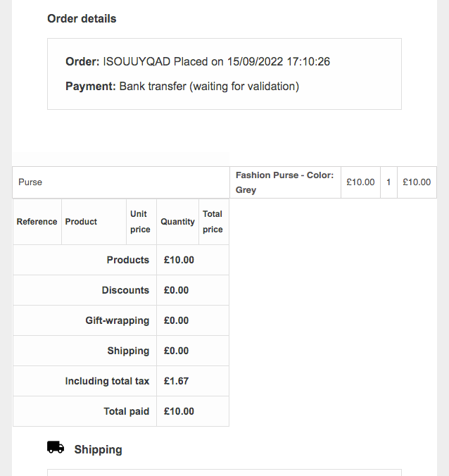Click the Unit price column header
449x476 pixels.
[x=140, y=222]
